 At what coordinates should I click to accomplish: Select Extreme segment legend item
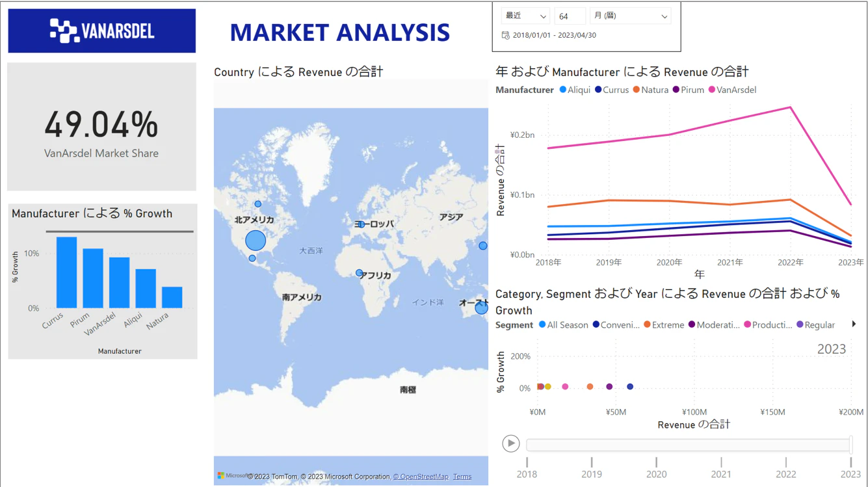[664, 325]
